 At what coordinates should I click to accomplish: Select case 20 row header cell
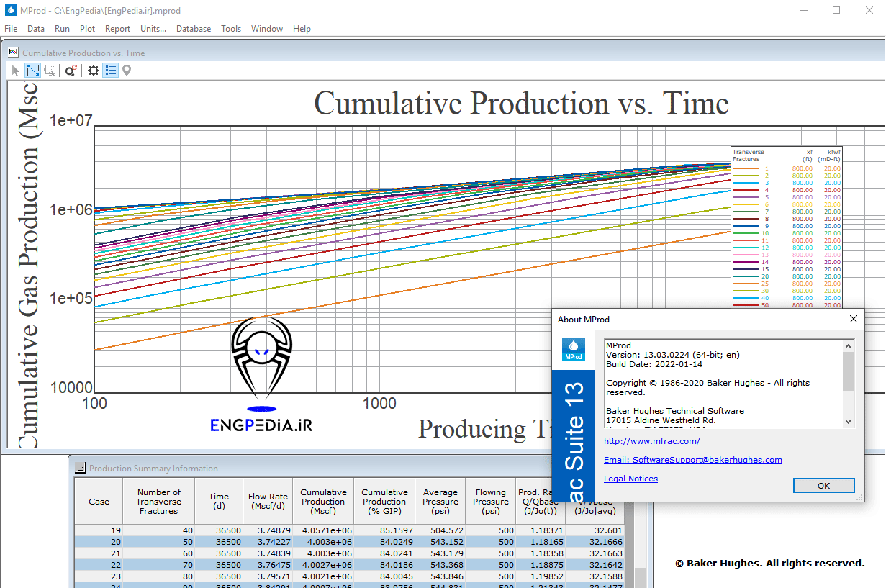click(x=99, y=542)
